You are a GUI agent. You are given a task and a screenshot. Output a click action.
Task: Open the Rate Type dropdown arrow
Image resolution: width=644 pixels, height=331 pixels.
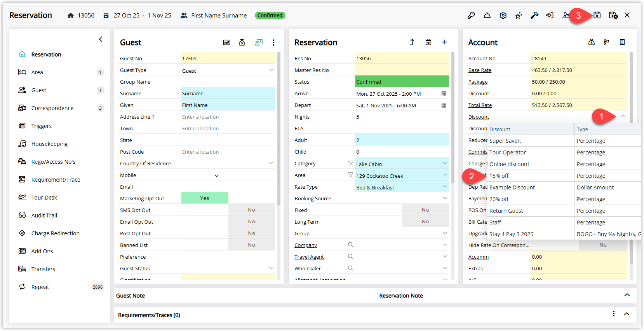pyautogui.click(x=445, y=187)
